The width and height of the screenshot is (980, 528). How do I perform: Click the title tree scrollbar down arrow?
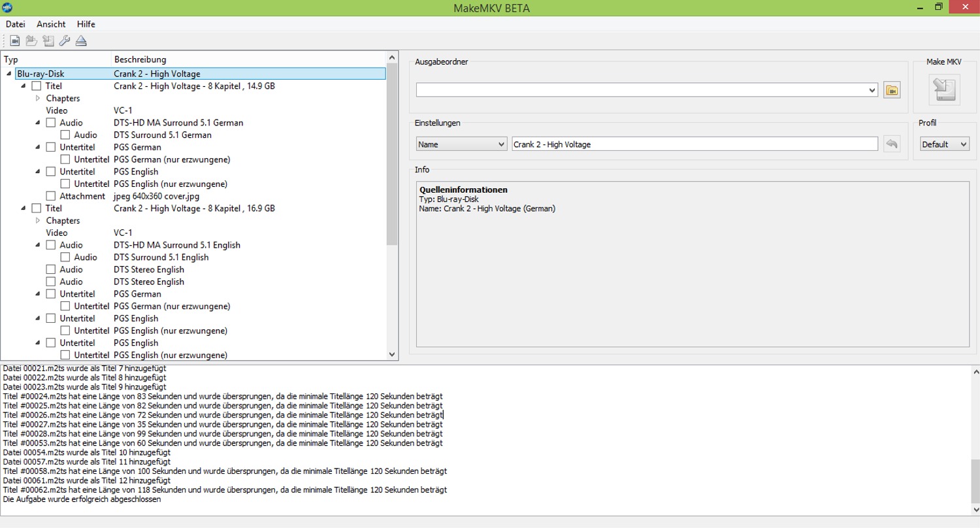pyautogui.click(x=392, y=354)
